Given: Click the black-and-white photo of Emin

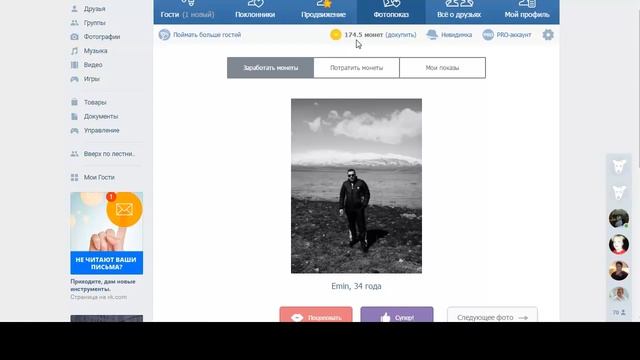Looking at the screenshot, I should (356, 186).
